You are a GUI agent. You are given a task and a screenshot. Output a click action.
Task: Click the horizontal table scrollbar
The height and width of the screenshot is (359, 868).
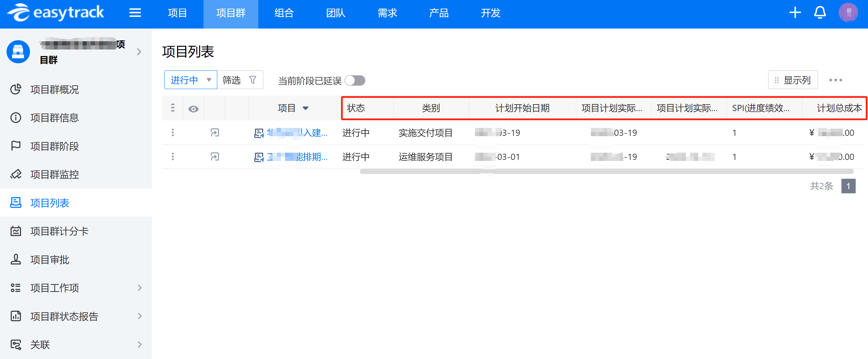click(607, 171)
